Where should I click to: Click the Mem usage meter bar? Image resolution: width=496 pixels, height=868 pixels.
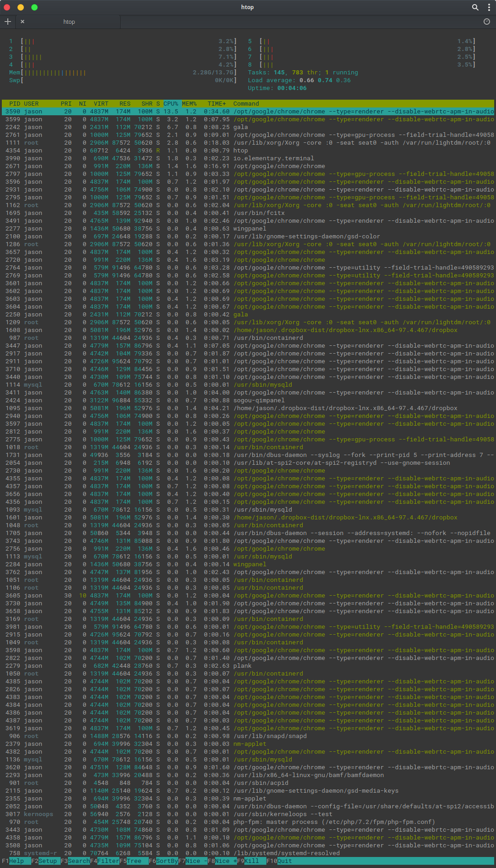click(123, 73)
